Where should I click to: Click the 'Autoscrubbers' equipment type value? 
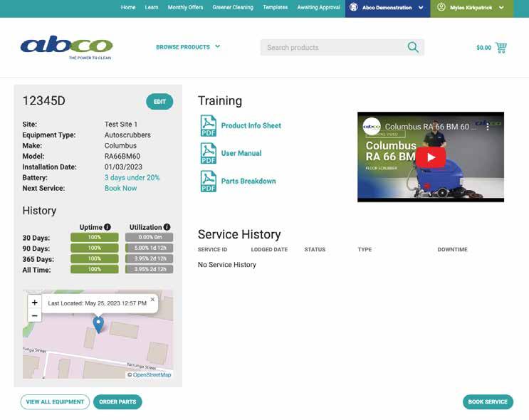click(x=127, y=135)
